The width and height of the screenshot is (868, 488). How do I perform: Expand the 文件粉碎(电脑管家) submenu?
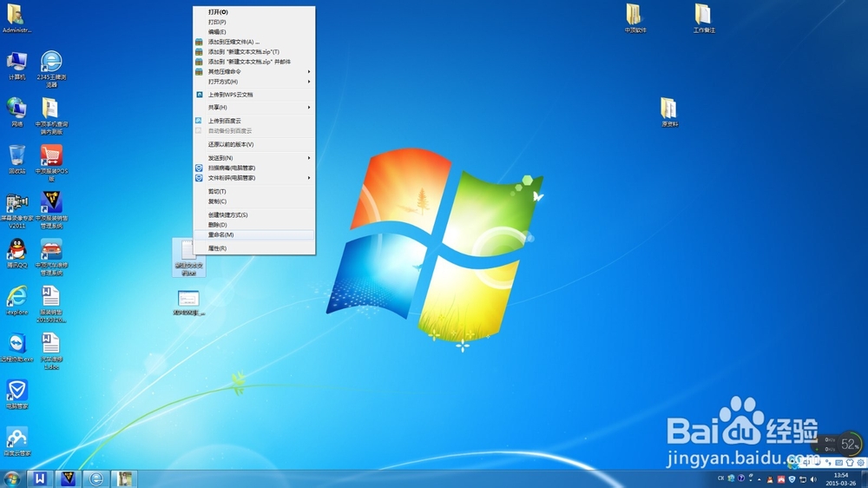click(x=254, y=178)
